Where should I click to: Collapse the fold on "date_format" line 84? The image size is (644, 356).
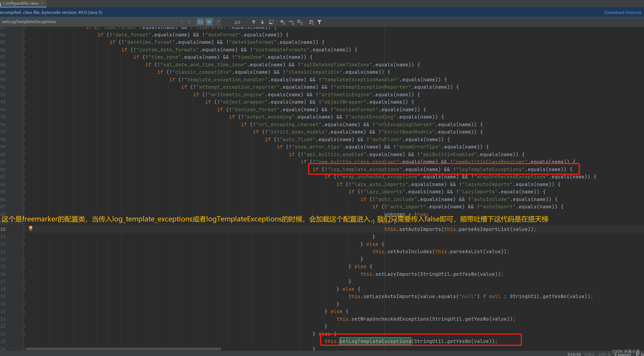[24, 35]
